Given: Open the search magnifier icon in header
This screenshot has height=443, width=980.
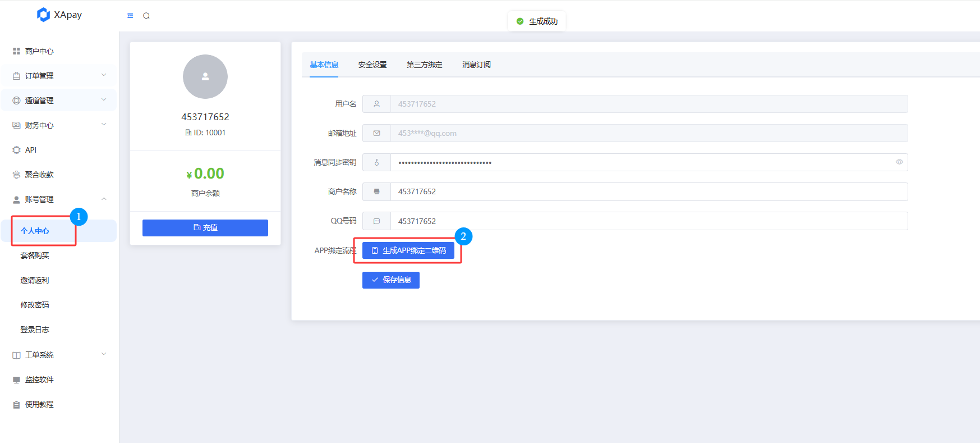Looking at the screenshot, I should 146,16.
